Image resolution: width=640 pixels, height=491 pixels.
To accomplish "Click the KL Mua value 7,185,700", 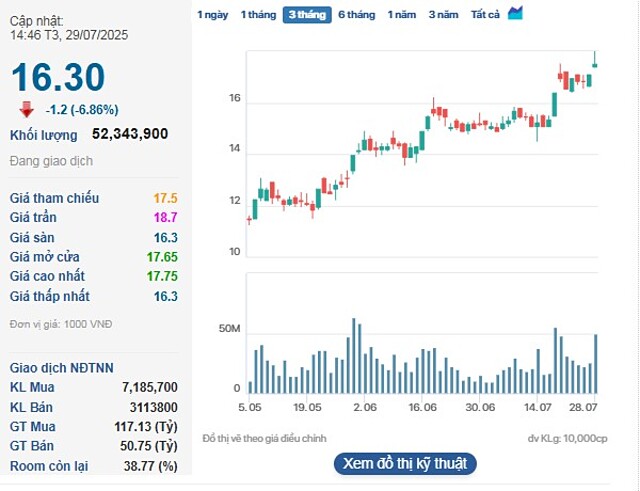I will tap(149, 387).
